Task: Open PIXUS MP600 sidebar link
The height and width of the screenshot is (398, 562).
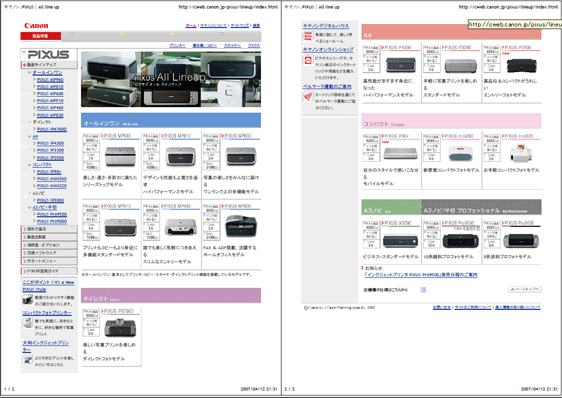Action: 50,94
